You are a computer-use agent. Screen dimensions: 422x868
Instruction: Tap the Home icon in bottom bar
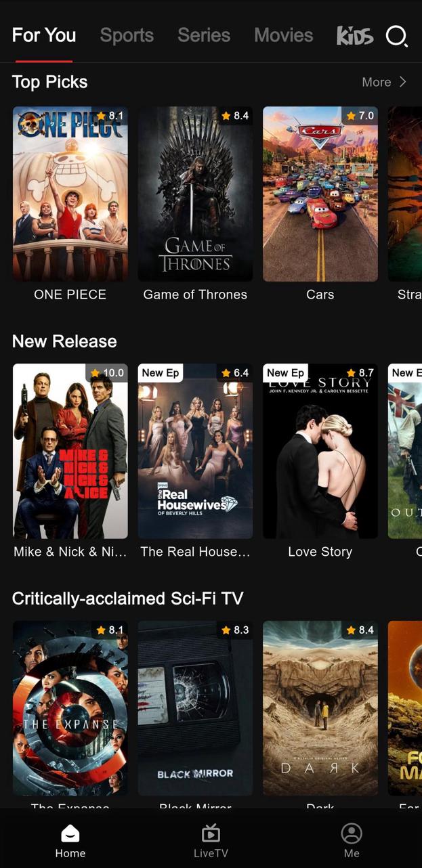(x=70, y=833)
